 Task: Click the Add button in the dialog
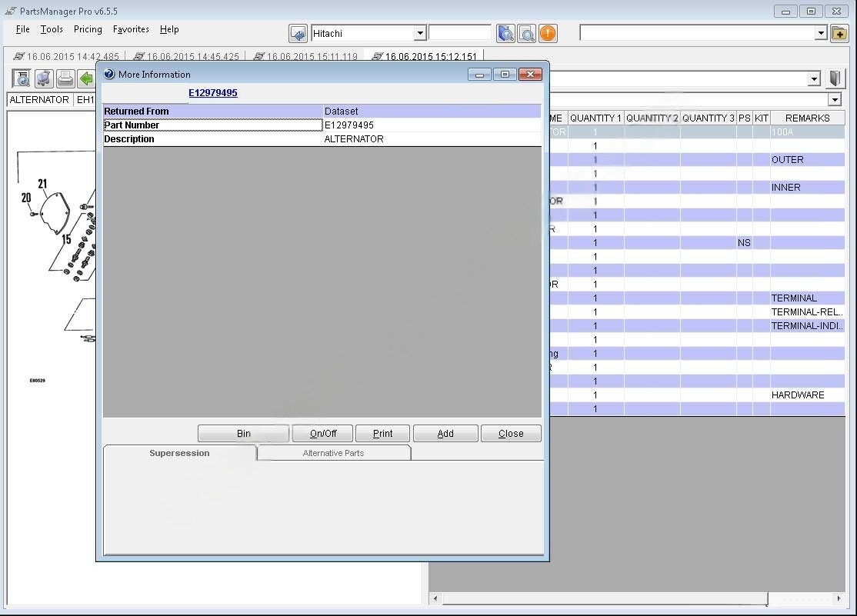point(445,434)
